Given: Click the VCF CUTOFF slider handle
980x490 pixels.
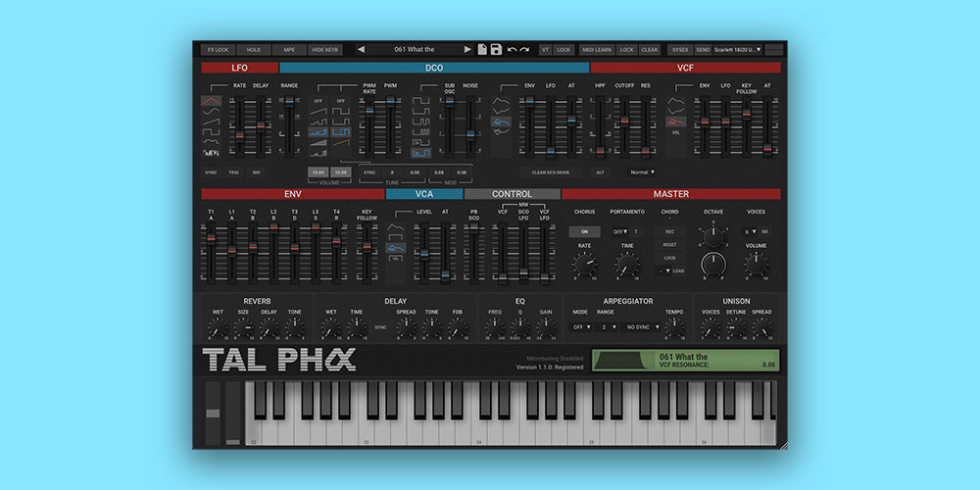Looking at the screenshot, I should point(624,121).
